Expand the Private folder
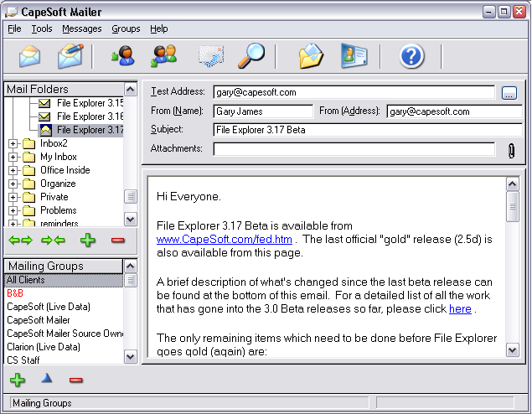The image size is (532, 414). (13, 197)
